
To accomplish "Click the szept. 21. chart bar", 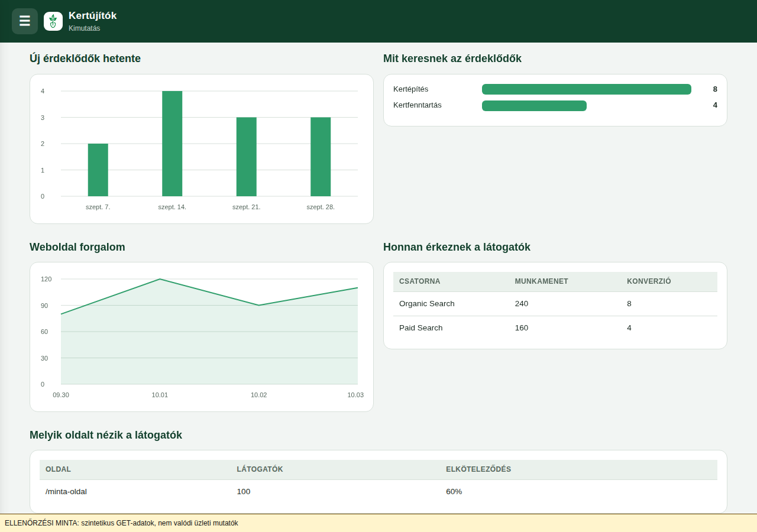I will click(x=247, y=157).
